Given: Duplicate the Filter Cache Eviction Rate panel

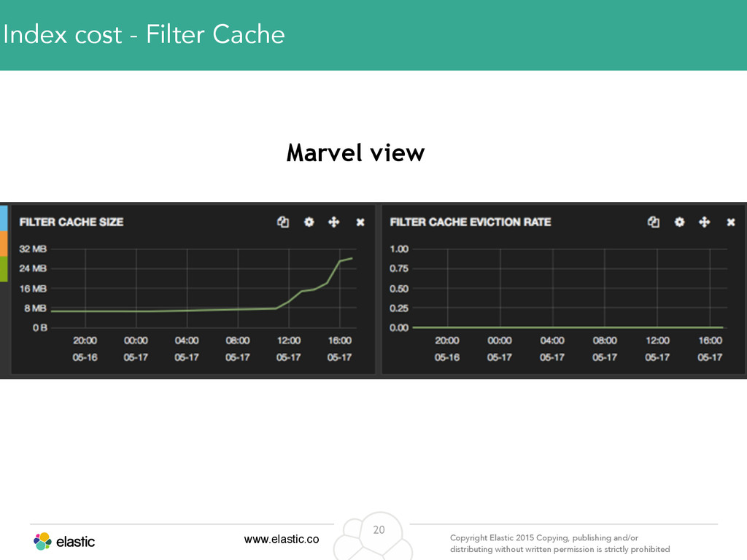Looking at the screenshot, I should coord(654,222).
